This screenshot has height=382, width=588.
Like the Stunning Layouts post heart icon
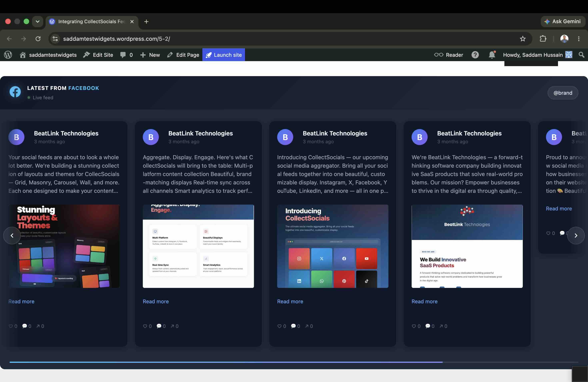point(11,326)
